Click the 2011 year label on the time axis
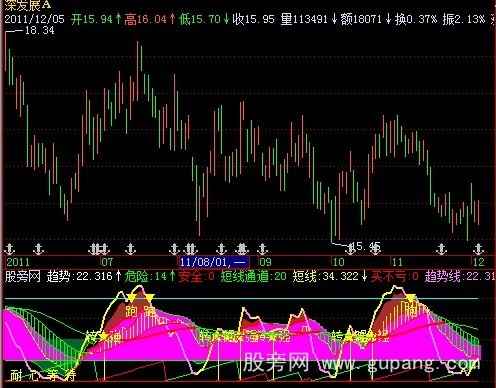 point(18,262)
